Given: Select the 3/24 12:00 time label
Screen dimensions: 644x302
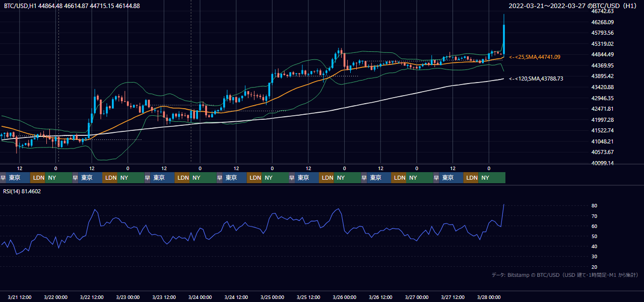Looking at the screenshot, I should coord(236,297).
